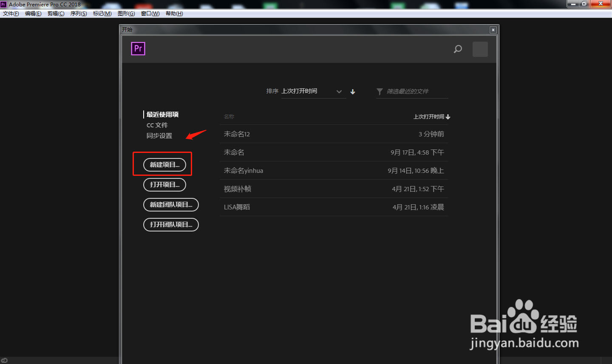The height and width of the screenshot is (364, 612).
Task: Open the 帮助(H) menu
Action: [174, 14]
